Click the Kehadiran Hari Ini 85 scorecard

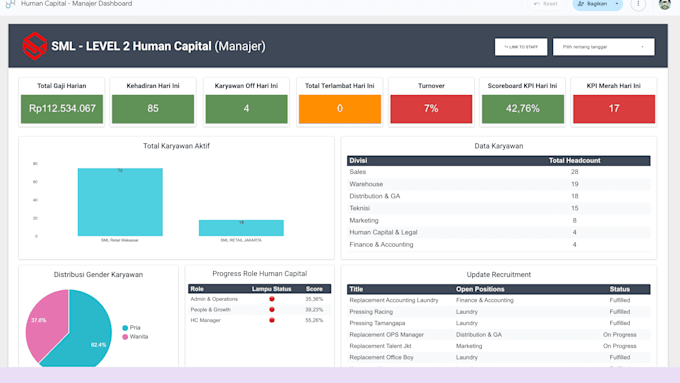[x=153, y=102]
